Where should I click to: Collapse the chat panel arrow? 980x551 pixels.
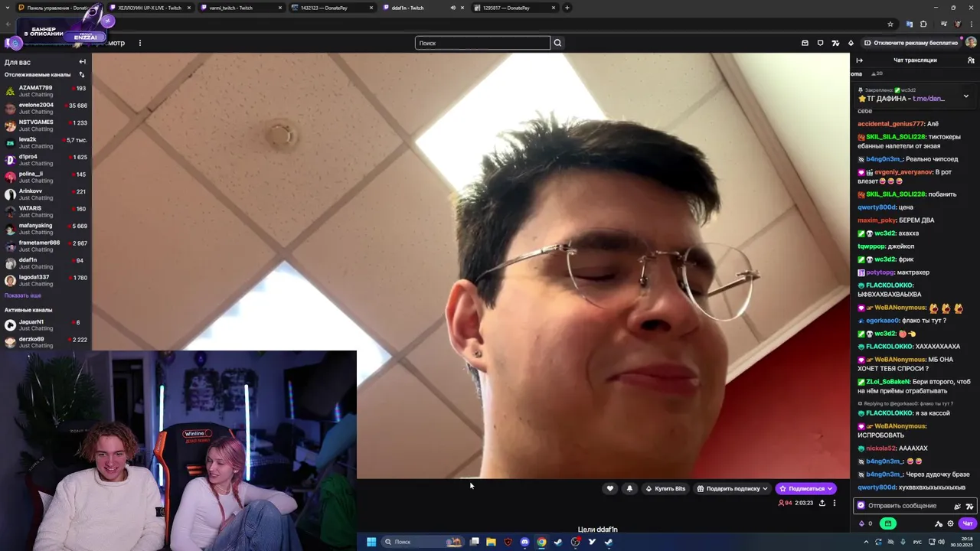pyautogui.click(x=859, y=60)
